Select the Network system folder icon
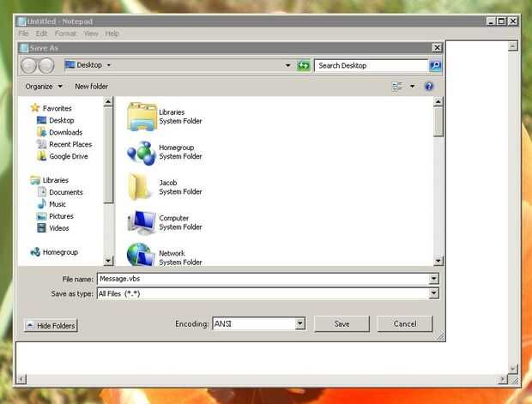The height and width of the screenshot is (404, 532). (x=141, y=255)
